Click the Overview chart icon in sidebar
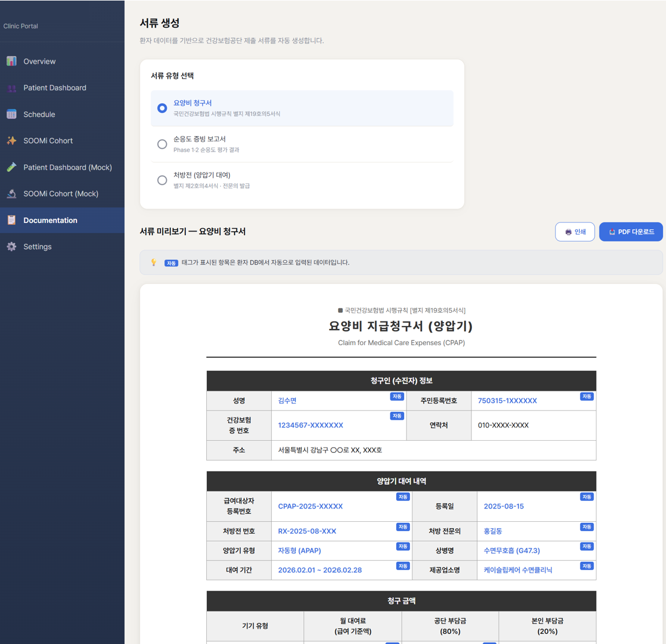Screen dimensions: 666x644 click(12, 61)
